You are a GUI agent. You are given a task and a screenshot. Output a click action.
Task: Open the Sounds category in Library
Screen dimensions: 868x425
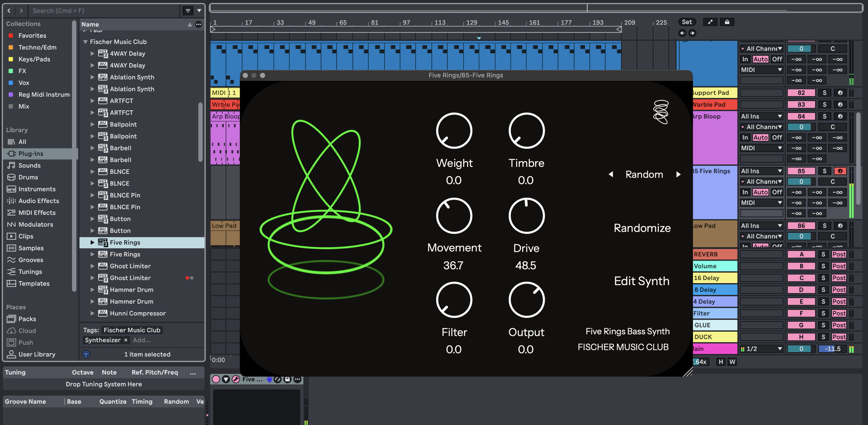tap(29, 165)
